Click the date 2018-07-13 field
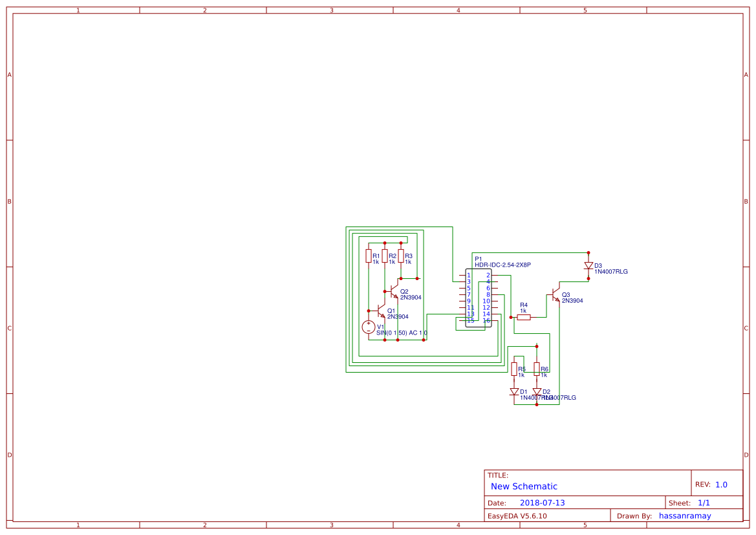 click(543, 503)
